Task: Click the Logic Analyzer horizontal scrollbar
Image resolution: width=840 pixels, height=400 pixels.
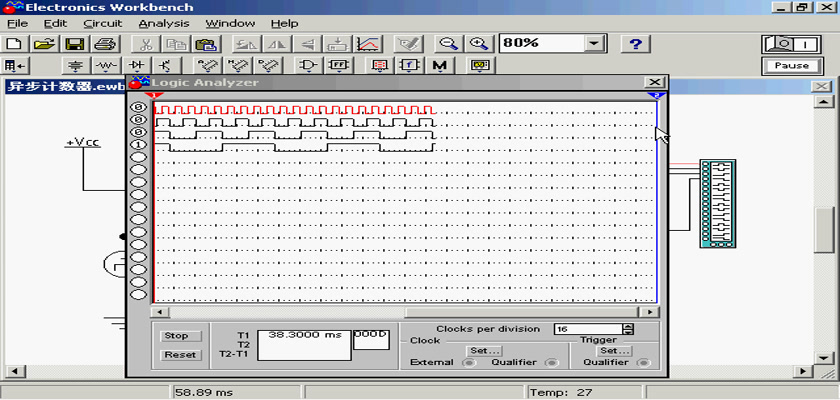Action: point(400,312)
